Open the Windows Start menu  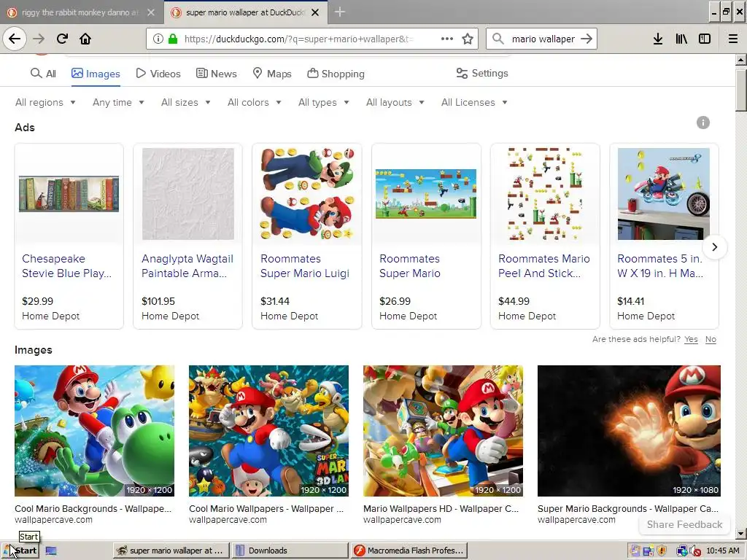coord(20,551)
